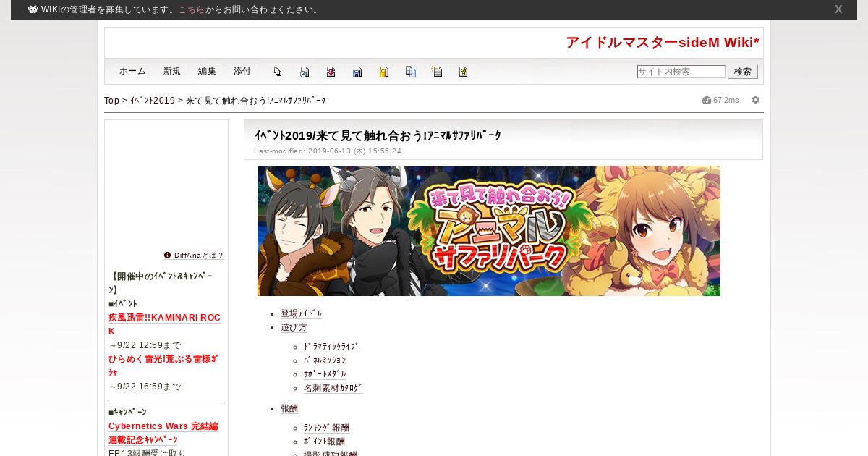The width and height of the screenshot is (868, 456).
Task: Click the page-with-clock history icon
Action: 305,72
